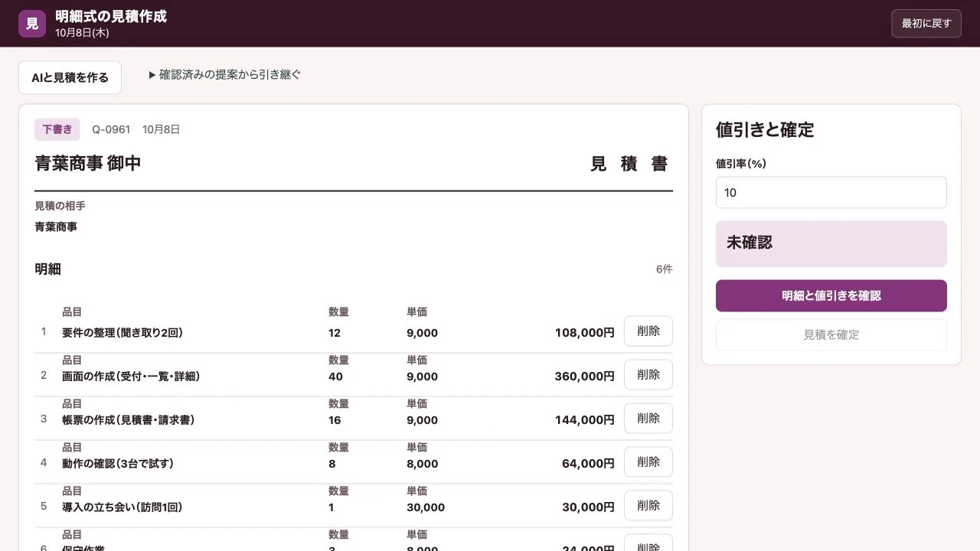Screen dimensions: 980x551
Task: Delete row 導入の立ち会い(訪問1回)
Action: (648, 506)
